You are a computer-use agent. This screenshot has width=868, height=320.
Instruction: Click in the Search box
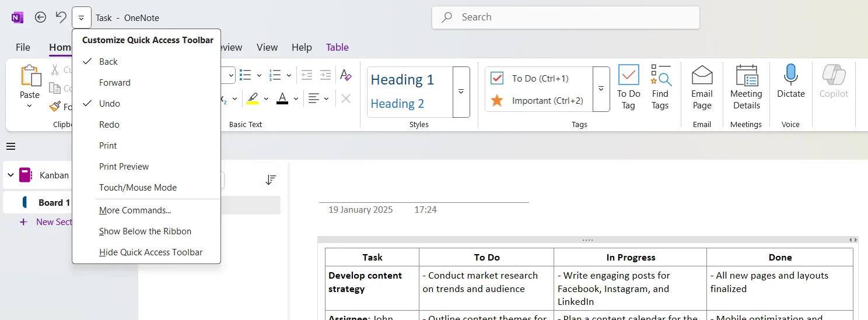click(566, 17)
